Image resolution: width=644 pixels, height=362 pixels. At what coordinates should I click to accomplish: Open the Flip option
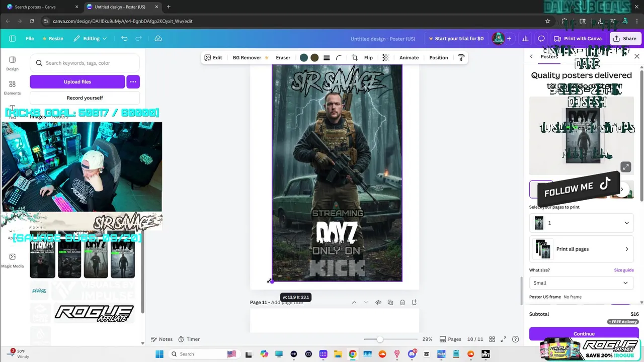[x=368, y=58]
